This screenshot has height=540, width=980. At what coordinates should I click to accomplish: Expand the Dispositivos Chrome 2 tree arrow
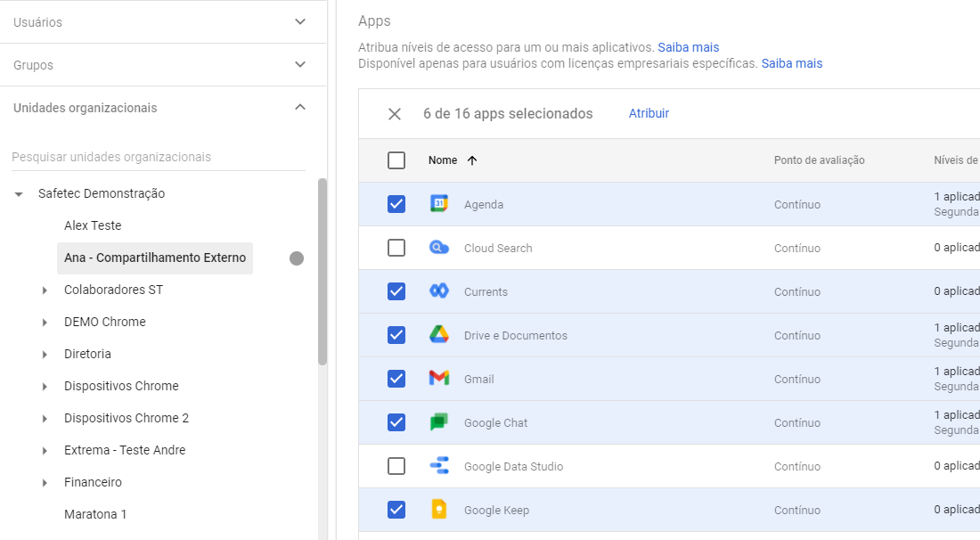(45, 418)
